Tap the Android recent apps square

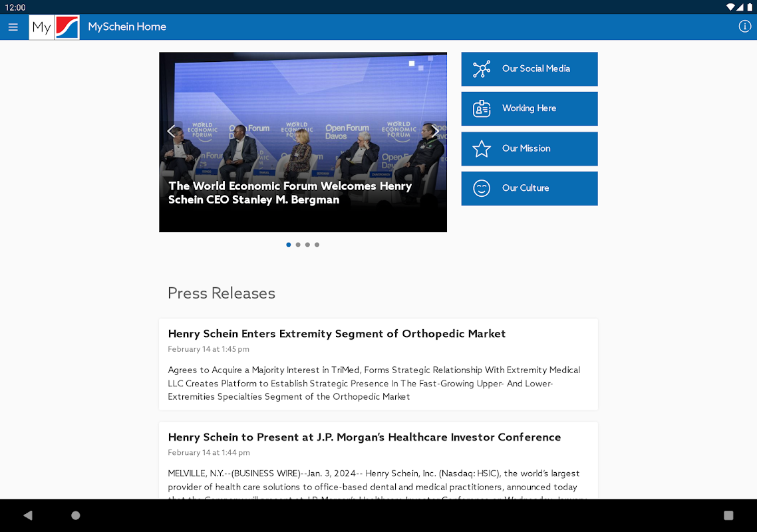tap(728, 515)
